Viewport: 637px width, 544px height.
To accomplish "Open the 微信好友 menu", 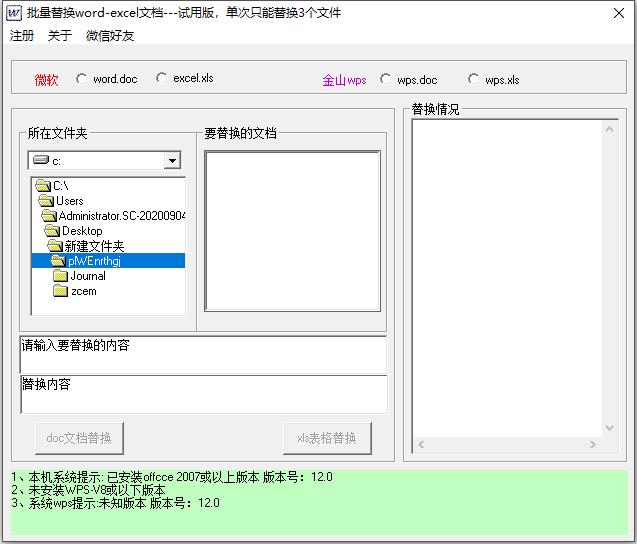I will pyautogui.click(x=110, y=36).
